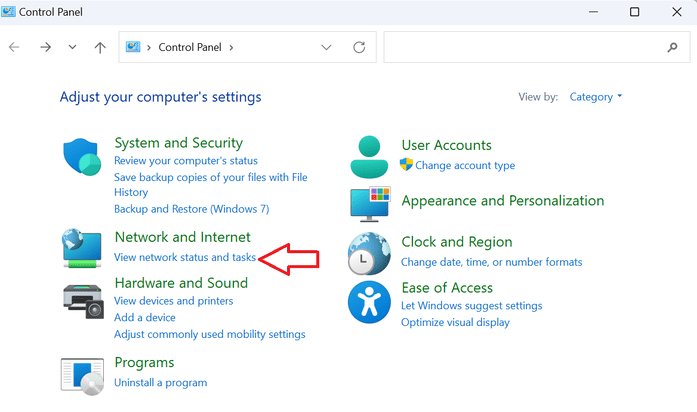Click the Add a device link
This screenshot has height=412, width=697.
[x=145, y=317]
